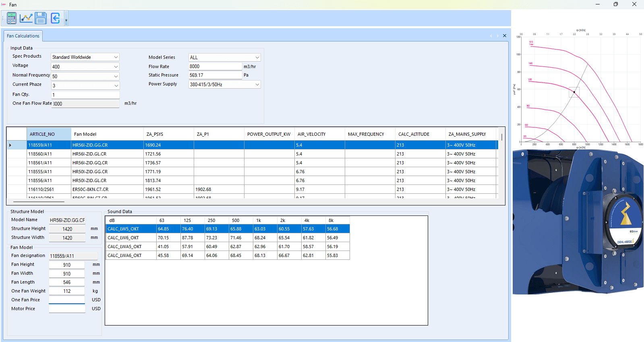Open the Power Supply dropdown
The image size is (644, 342).
257,85
